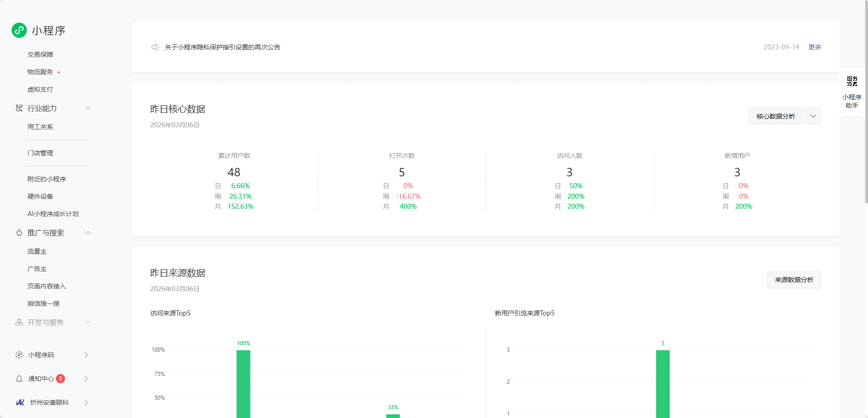Click the 核心数据分析 button
Screen dimensions: 868x418
776,116
